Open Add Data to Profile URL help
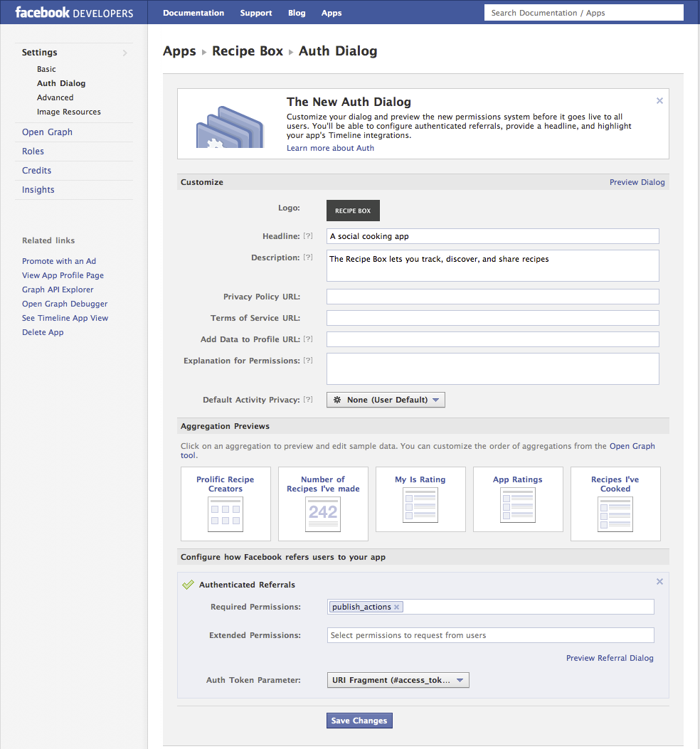The width and height of the screenshot is (700, 749). tap(308, 339)
